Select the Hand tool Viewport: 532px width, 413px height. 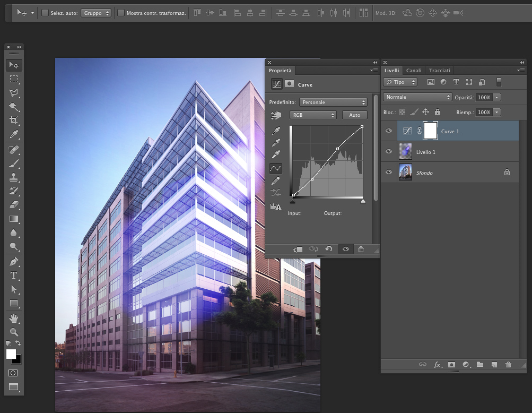pyautogui.click(x=14, y=319)
